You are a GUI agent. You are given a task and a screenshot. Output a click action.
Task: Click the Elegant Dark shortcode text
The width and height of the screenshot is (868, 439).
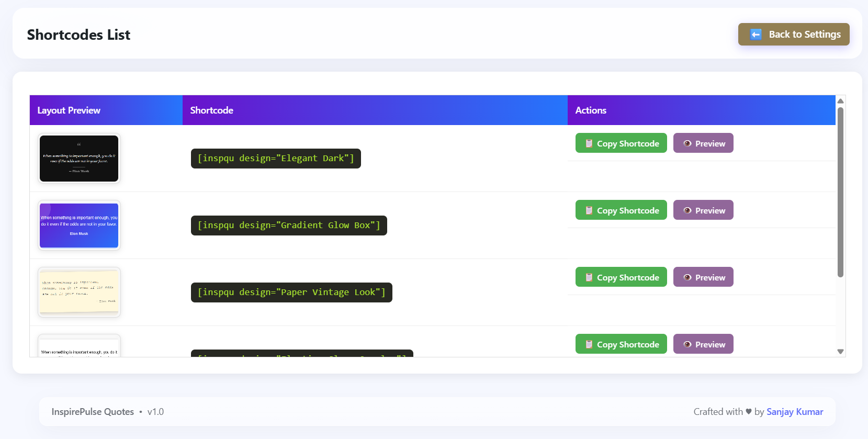click(x=276, y=159)
